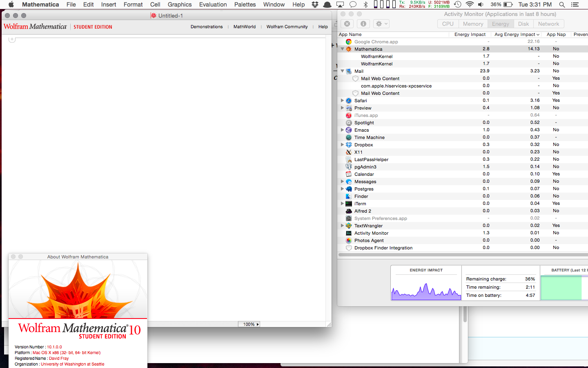This screenshot has height=368, width=588.
Task: Sort by the App Name column header
Action: point(393,34)
